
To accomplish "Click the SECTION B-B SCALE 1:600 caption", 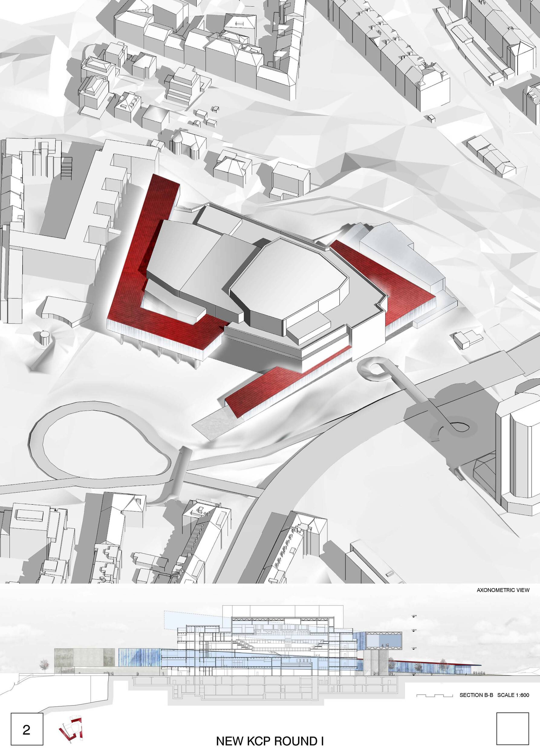I will coord(494,695).
